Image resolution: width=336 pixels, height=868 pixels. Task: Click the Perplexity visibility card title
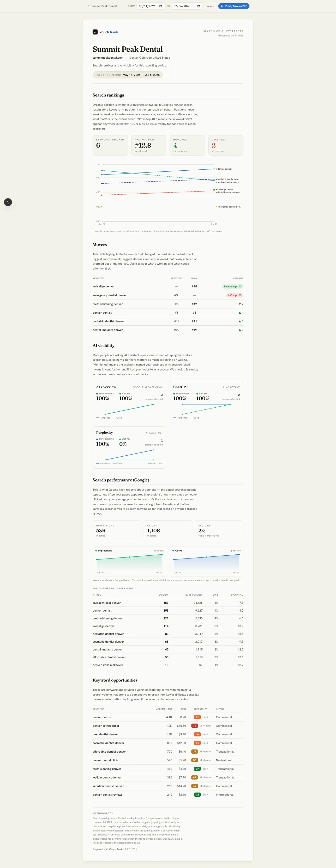coord(104,433)
